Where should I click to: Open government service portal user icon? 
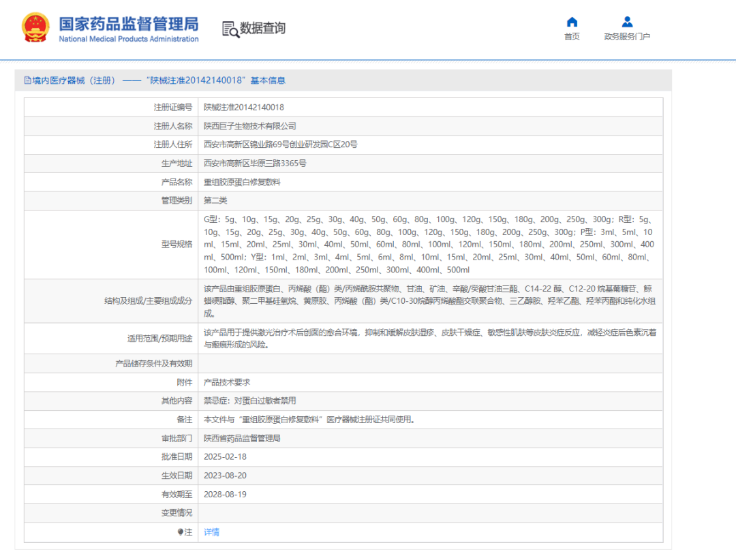[x=627, y=22]
